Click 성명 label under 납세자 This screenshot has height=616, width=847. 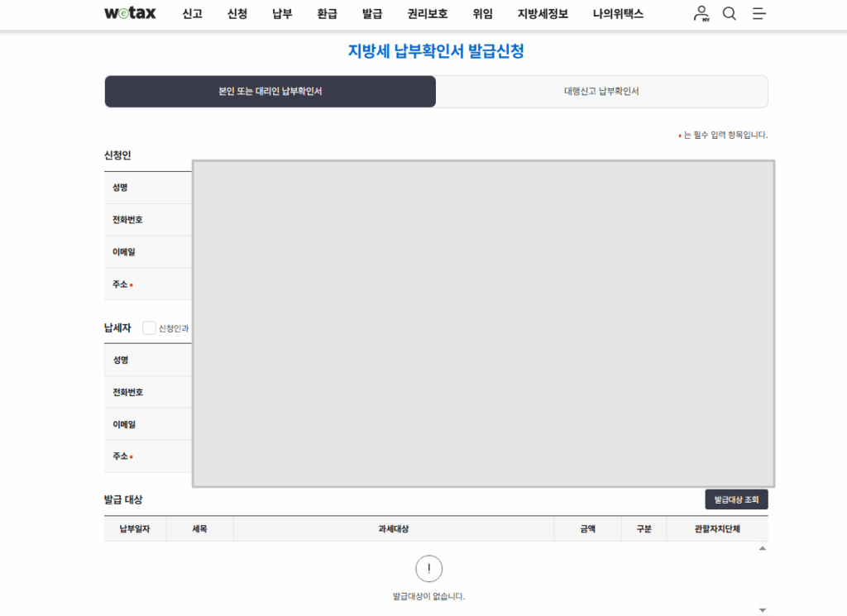121,361
